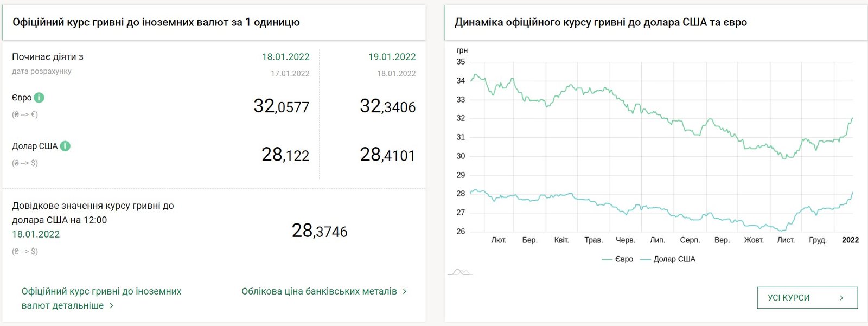868x326 pixels.
Task: Click arrow icon on УСІ КУРСИ button
Action: pos(841,298)
